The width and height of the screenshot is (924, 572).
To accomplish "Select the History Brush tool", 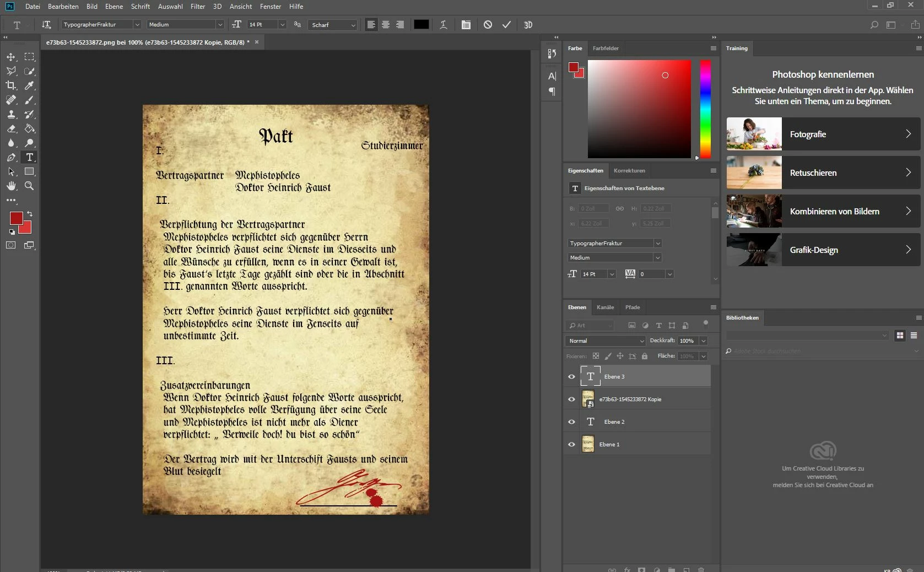I will (x=29, y=114).
